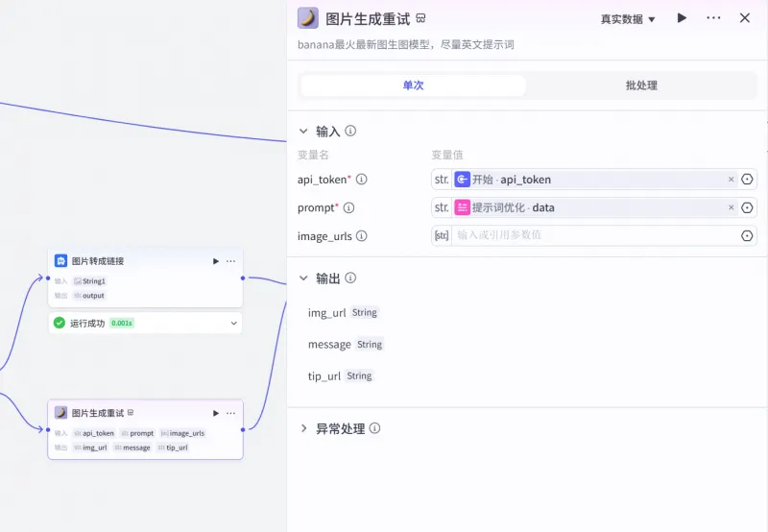Close the 图片生成重试 settings panel
The width and height of the screenshot is (768, 532).
(745, 18)
